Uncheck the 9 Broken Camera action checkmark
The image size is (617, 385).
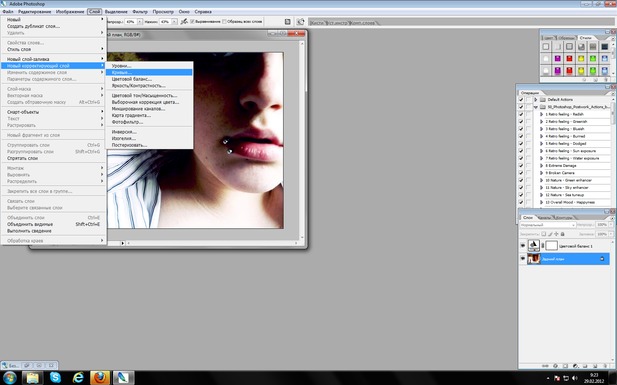point(521,173)
